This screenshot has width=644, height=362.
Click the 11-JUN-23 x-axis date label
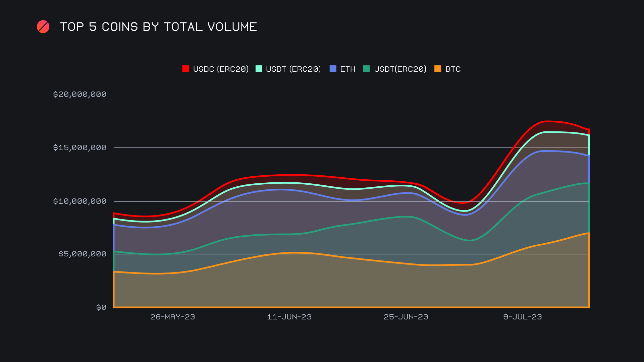coord(289,317)
